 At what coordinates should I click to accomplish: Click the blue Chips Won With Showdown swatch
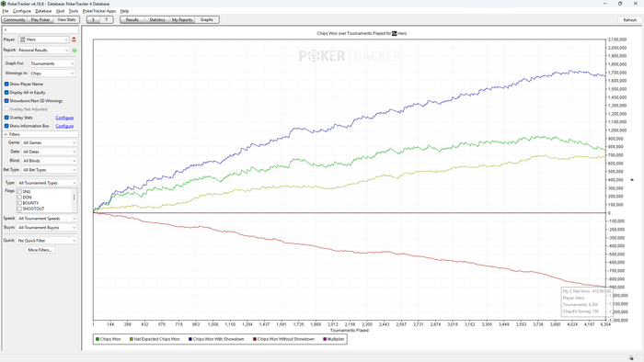coord(190,339)
